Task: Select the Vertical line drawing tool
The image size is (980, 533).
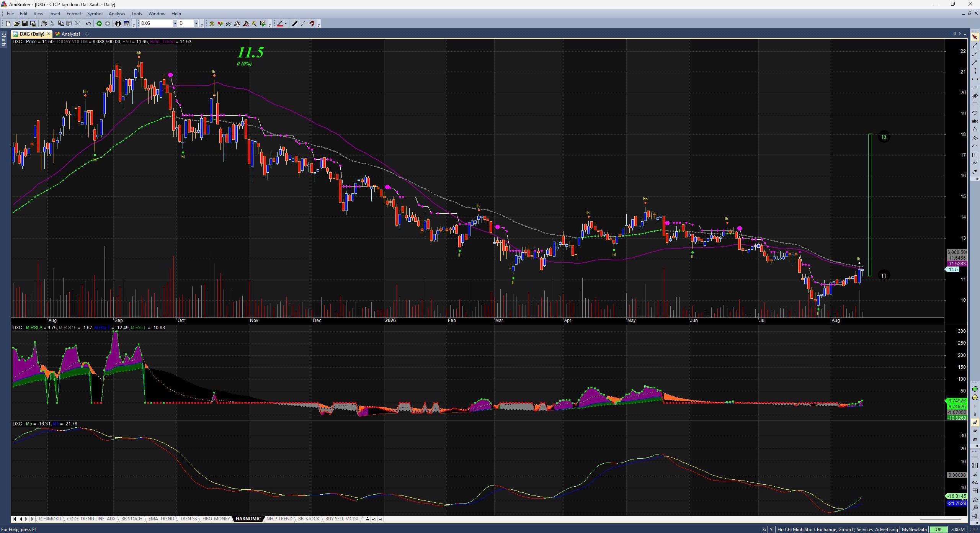Action: (x=975, y=71)
